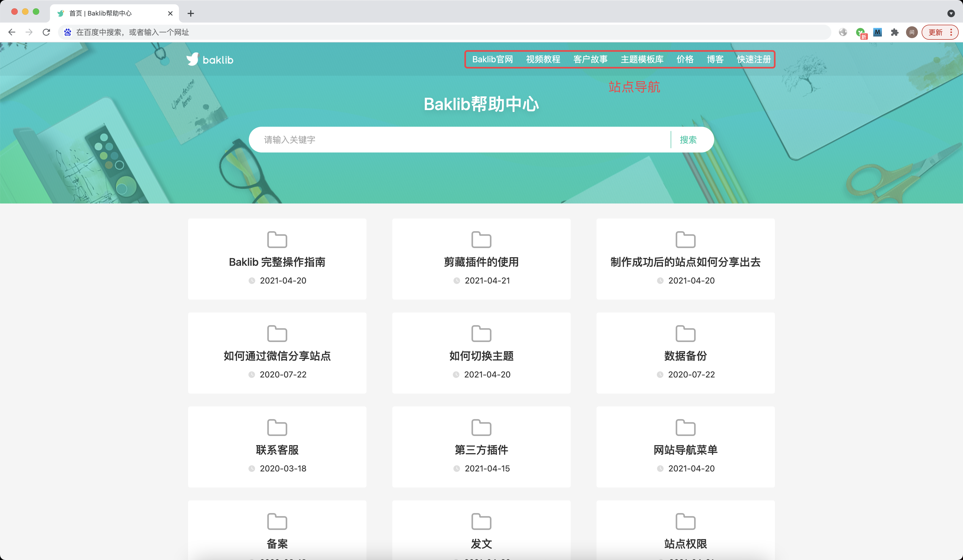
Task: Open 如何切换主题 title link
Action: pos(481,356)
